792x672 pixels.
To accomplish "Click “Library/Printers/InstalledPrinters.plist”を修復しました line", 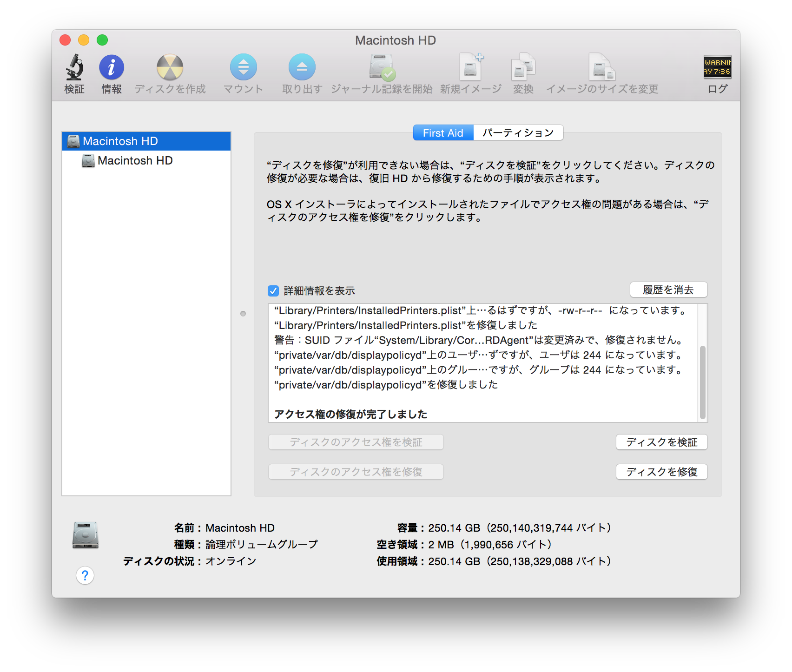I will pyautogui.click(x=406, y=325).
